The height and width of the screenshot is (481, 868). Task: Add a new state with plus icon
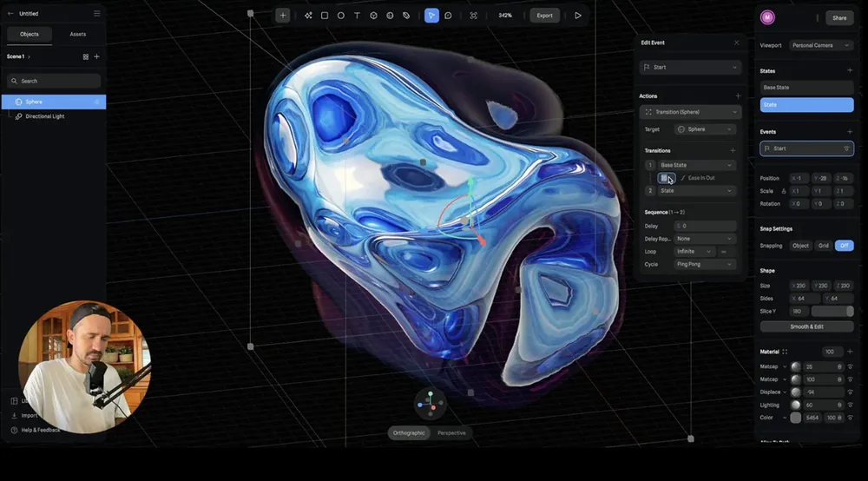point(850,70)
